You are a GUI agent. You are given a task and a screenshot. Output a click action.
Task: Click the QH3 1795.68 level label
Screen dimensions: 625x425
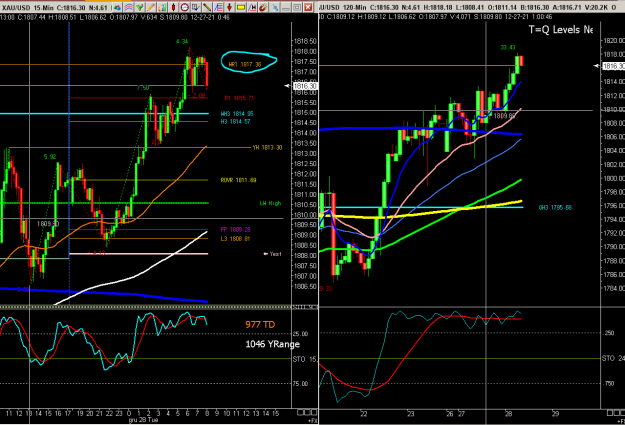point(555,208)
